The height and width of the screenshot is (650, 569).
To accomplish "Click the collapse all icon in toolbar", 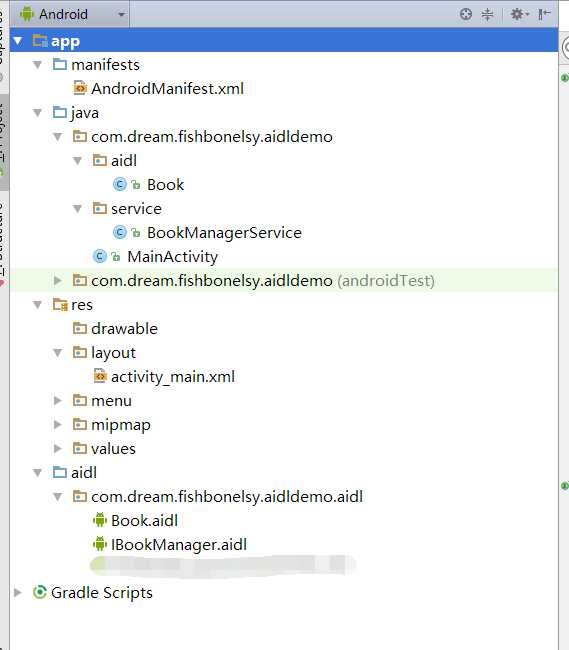I will (x=487, y=14).
